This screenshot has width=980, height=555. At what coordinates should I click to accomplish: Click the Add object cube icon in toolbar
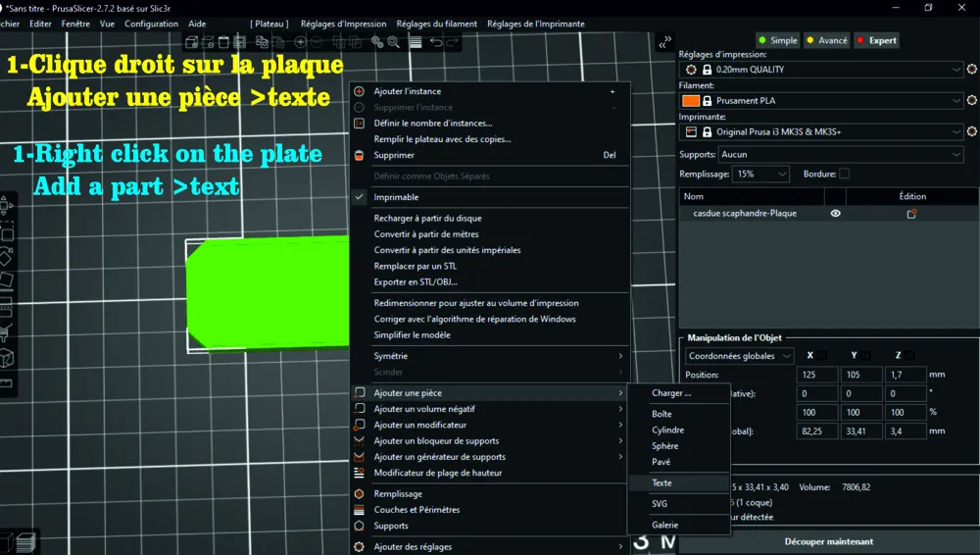[x=192, y=42]
